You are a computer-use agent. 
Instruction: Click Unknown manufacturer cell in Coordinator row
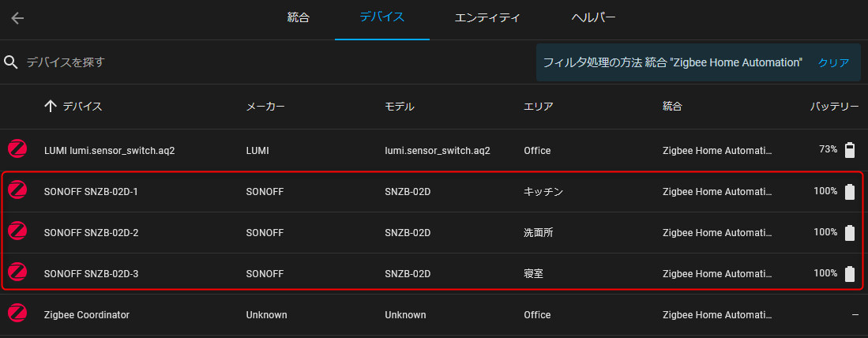pos(267,315)
